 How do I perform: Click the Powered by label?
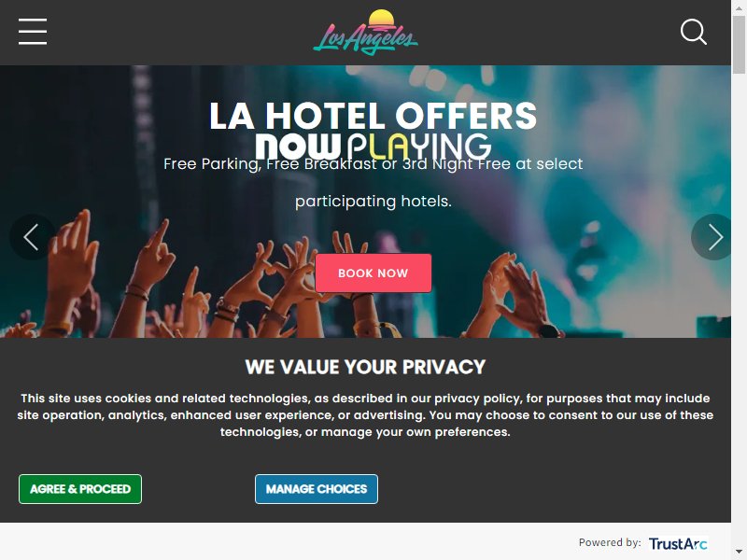(x=610, y=542)
